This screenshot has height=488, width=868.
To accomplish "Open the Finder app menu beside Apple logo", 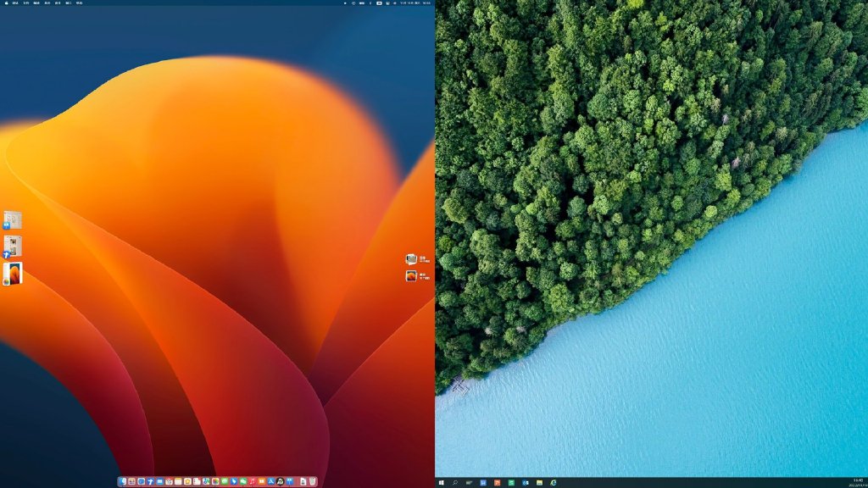I will point(15,3).
